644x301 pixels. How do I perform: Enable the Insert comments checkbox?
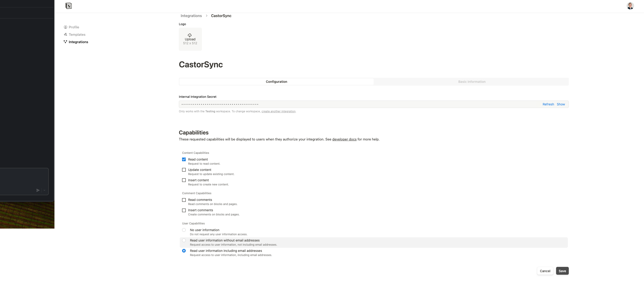(184, 210)
